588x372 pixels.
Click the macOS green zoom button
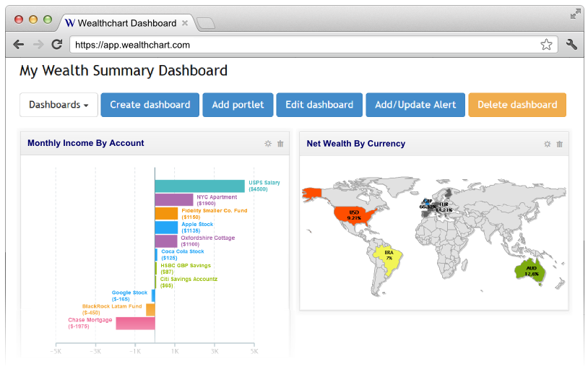[x=48, y=19]
